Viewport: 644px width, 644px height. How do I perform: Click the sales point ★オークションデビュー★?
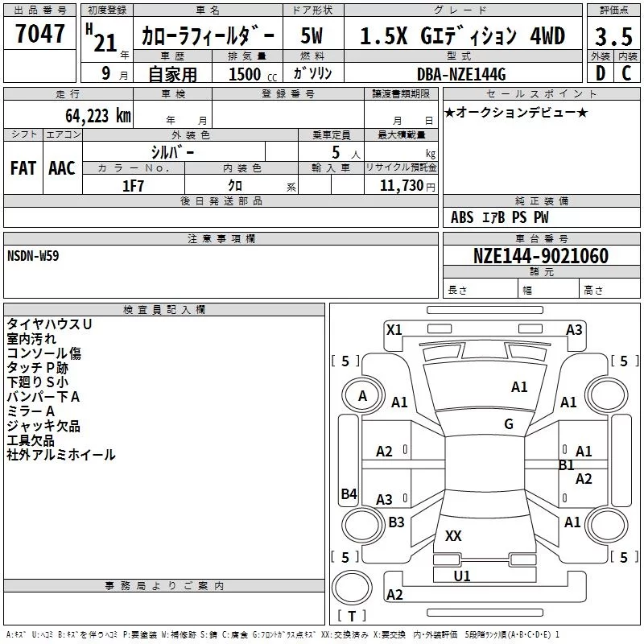click(516, 113)
